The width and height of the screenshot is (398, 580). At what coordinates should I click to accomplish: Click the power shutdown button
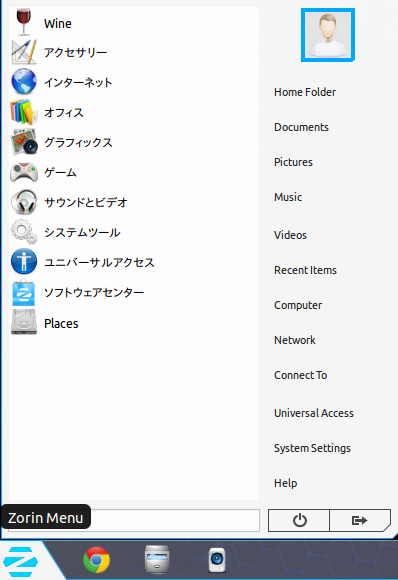tap(299, 520)
